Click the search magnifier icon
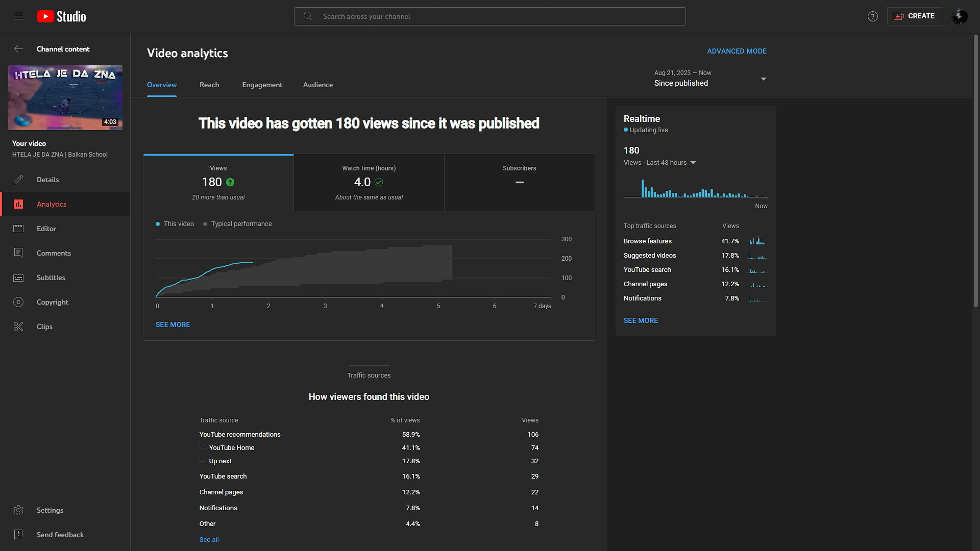 (x=308, y=16)
